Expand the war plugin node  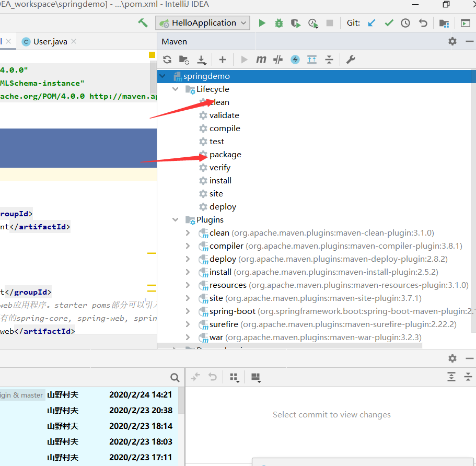pos(188,337)
